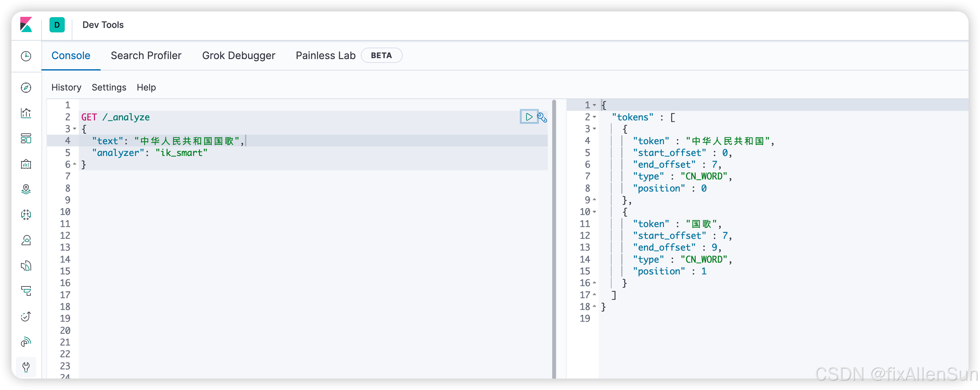
Task: Open Recently viewed clock icon
Action: [26, 56]
